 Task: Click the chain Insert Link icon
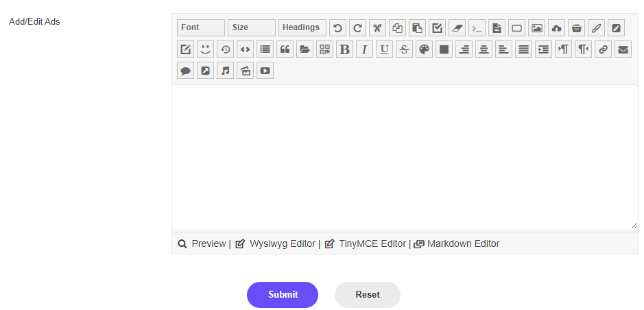pyautogui.click(x=604, y=49)
